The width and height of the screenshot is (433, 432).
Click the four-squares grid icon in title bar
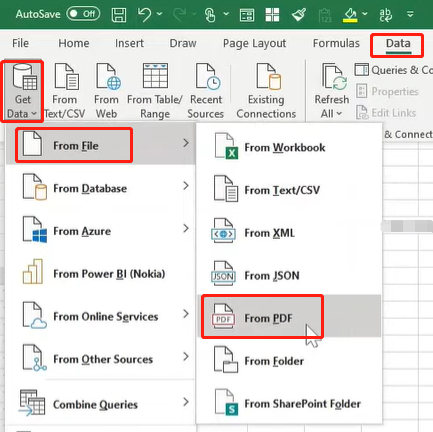point(272,15)
